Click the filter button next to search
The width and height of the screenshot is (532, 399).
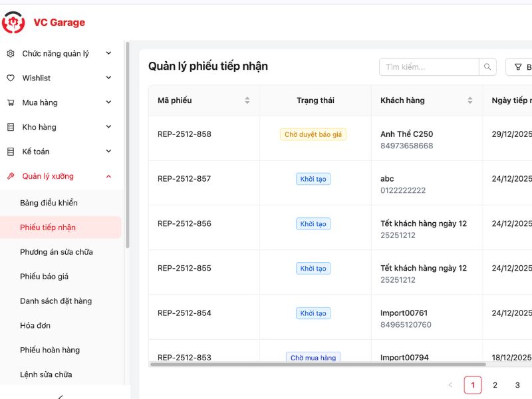point(520,67)
